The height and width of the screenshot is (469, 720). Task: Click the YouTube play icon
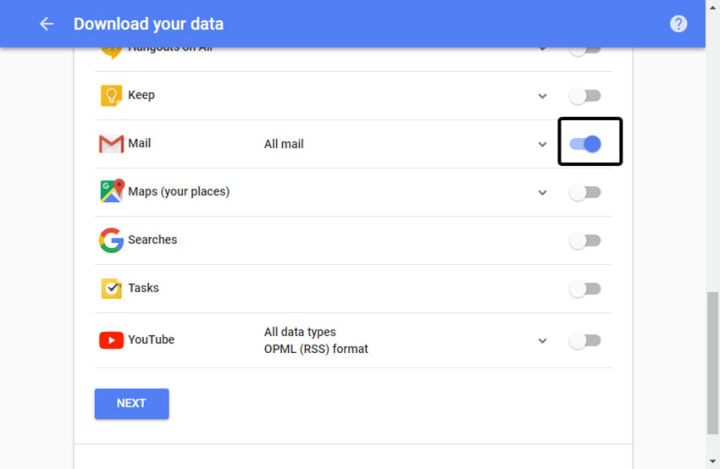pyautogui.click(x=111, y=340)
